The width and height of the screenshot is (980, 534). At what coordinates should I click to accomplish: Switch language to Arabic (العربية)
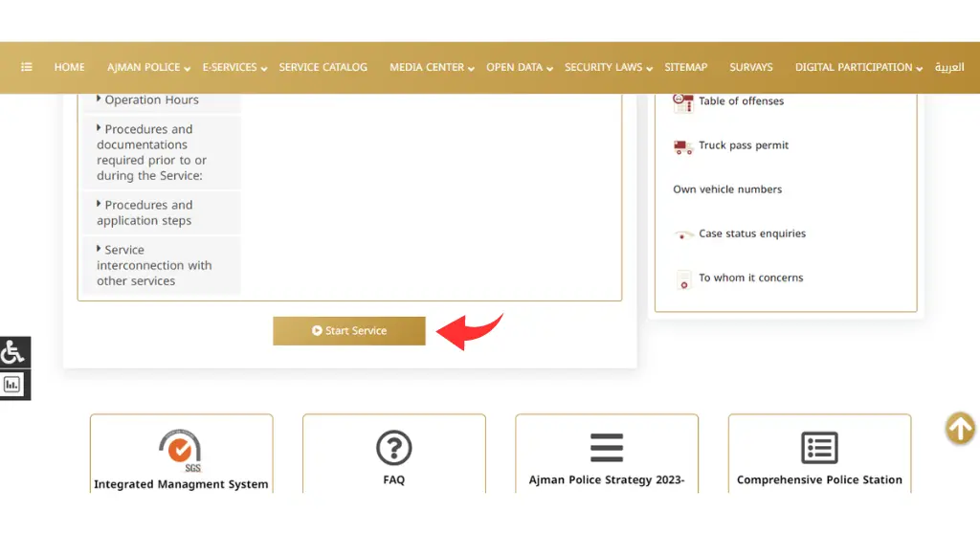[949, 67]
